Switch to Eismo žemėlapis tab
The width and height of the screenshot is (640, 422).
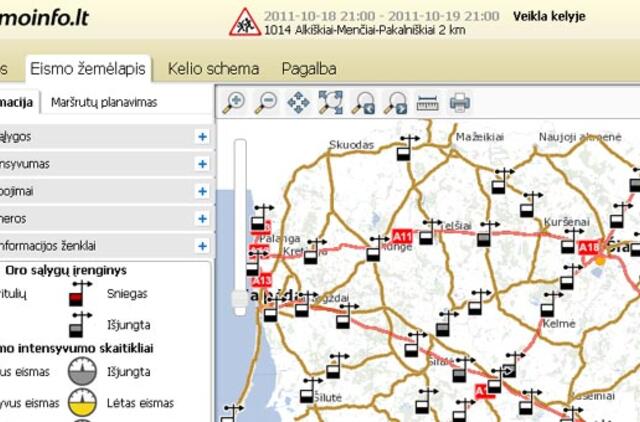[88, 69]
